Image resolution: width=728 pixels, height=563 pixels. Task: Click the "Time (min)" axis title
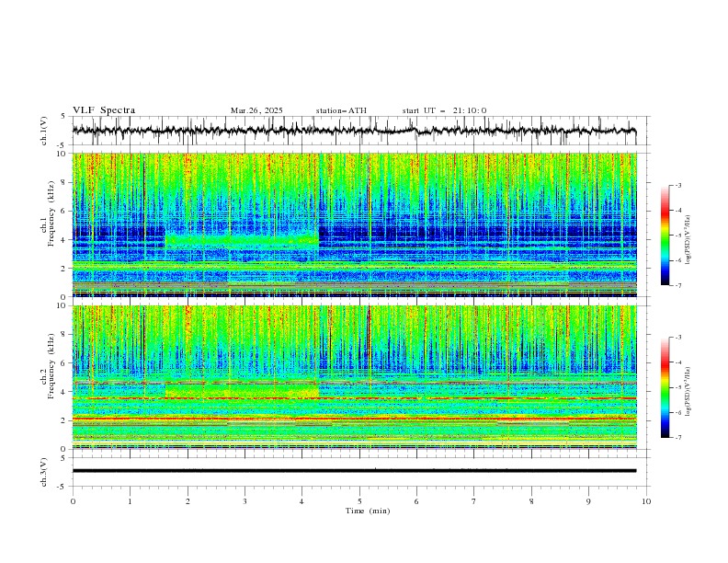[368, 511]
